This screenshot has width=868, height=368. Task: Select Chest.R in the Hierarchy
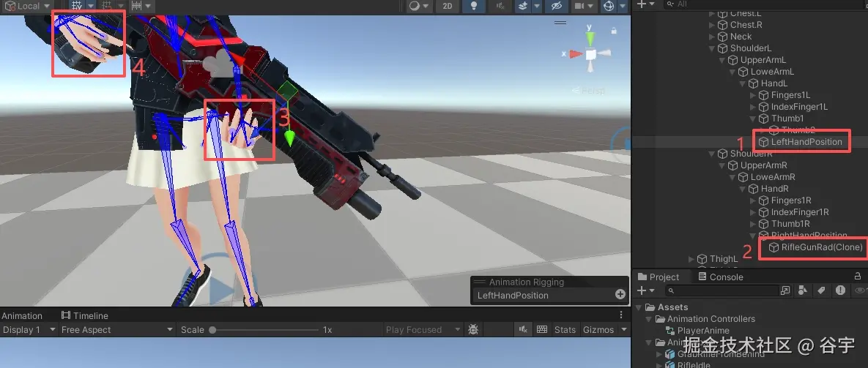[746, 25]
